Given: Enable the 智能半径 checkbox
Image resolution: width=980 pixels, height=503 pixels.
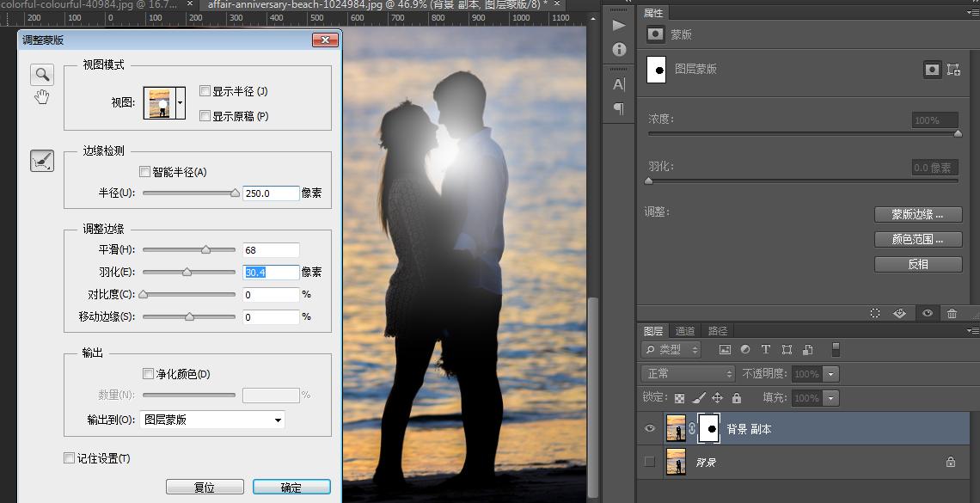Looking at the screenshot, I should [x=144, y=172].
